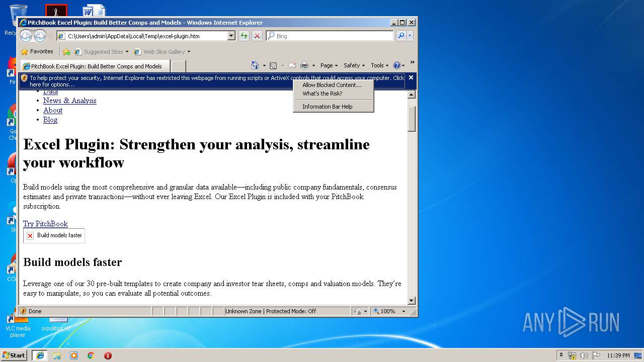Click the page scrollbar up arrow
This screenshot has width=644, height=362.
click(x=411, y=95)
